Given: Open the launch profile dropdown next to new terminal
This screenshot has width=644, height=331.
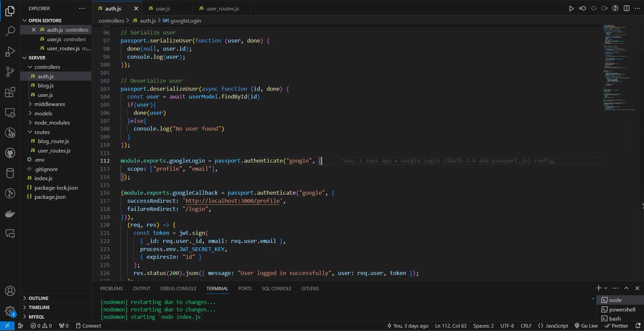Looking at the screenshot, I should pos(606,289).
